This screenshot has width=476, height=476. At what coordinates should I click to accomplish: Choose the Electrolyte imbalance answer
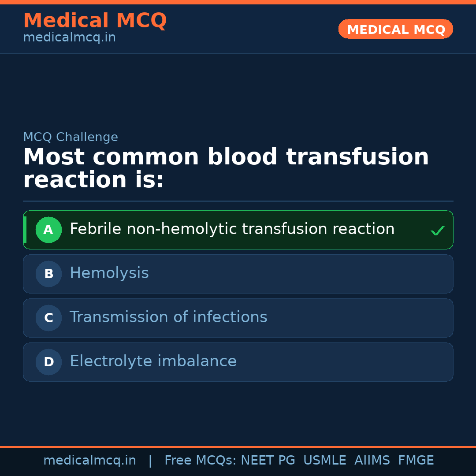pos(153,361)
